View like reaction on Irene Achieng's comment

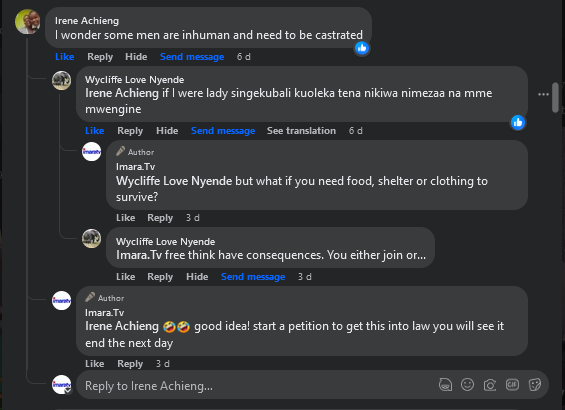[362, 48]
